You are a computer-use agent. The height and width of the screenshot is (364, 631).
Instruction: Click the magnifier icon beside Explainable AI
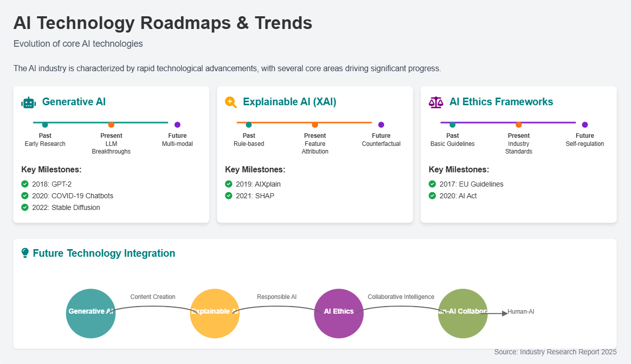coord(231,102)
